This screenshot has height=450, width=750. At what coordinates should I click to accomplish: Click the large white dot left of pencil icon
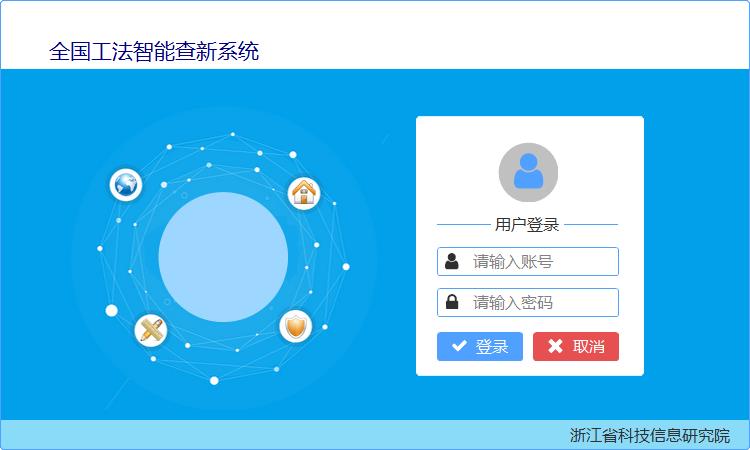pos(111,311)
